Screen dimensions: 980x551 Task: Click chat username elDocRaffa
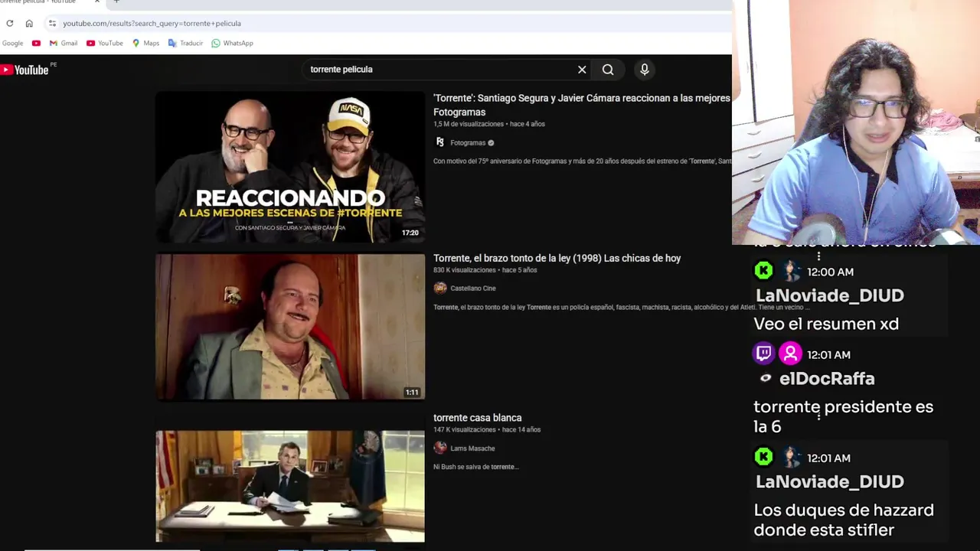(827, 379)
